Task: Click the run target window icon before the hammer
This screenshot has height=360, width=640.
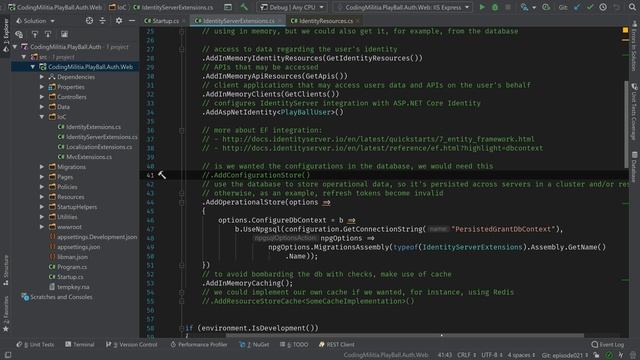Action: [228, 7]
